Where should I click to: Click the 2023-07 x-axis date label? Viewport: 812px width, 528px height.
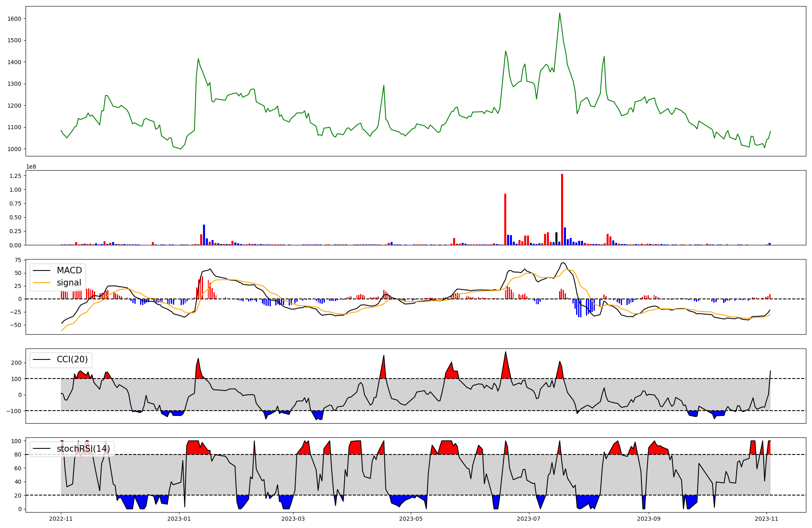click(x=529, y=519)
